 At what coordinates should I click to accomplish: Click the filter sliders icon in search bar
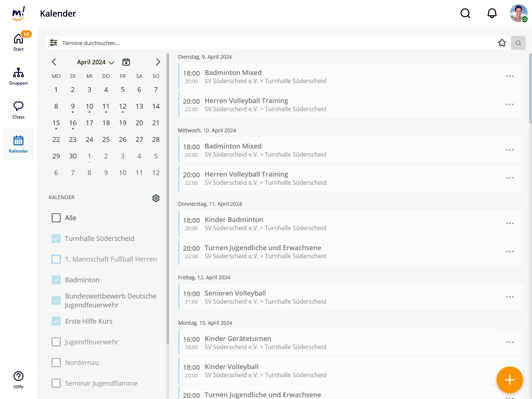click(54, 43)
